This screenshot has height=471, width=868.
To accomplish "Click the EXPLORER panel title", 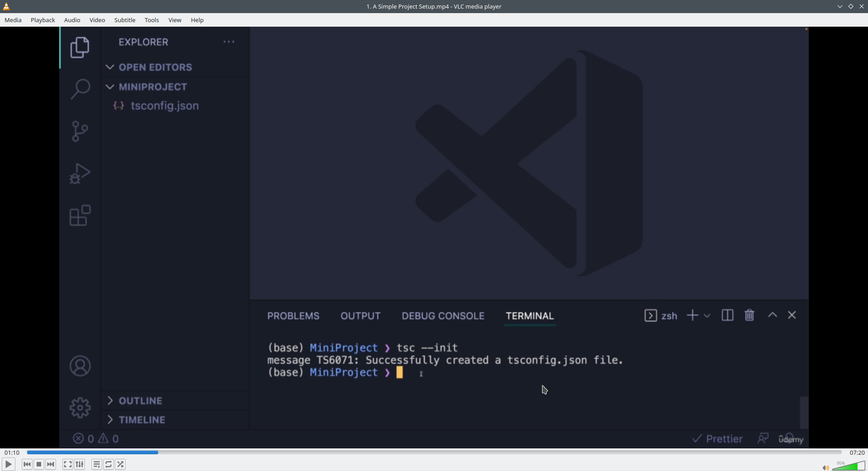I will (x=143, y=42).
